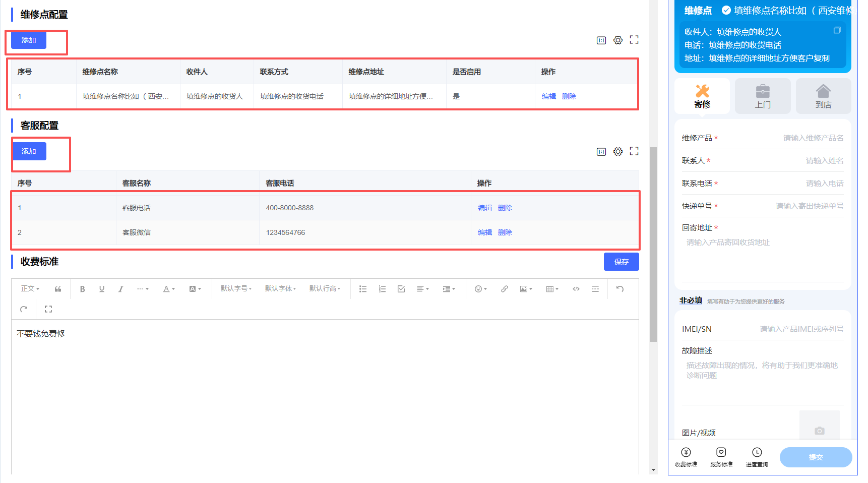Click the camera icon to upload image
868x483 pixels.
pyautogui.click(x=819, y=431)
